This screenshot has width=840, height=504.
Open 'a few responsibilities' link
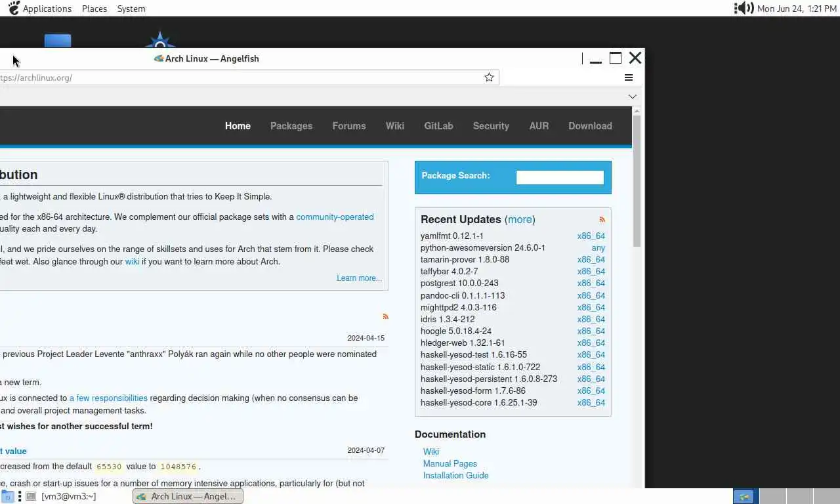108,398
